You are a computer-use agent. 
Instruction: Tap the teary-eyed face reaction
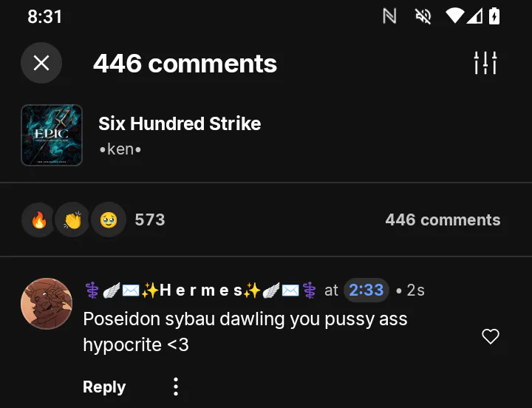(x=109, y=220)
